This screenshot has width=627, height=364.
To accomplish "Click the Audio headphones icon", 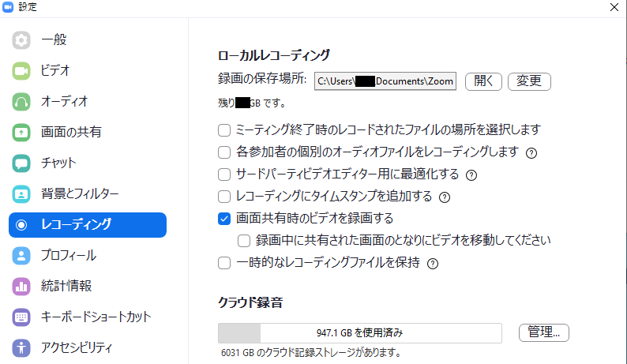I will point(21,101).
